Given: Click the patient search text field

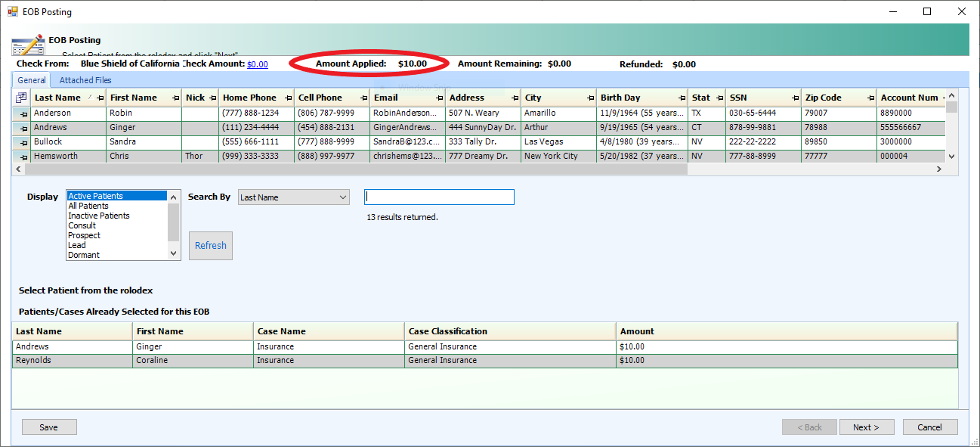Looking at the screenshot, I should (439, 197).
